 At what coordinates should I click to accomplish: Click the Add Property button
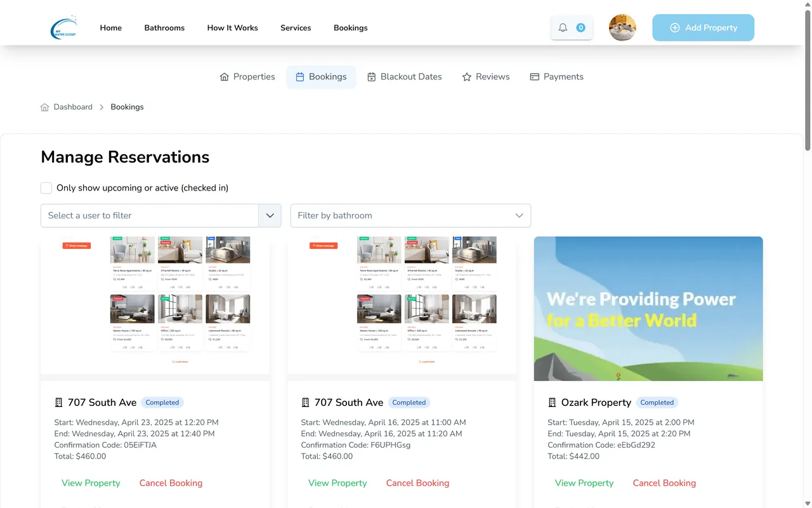703,28
